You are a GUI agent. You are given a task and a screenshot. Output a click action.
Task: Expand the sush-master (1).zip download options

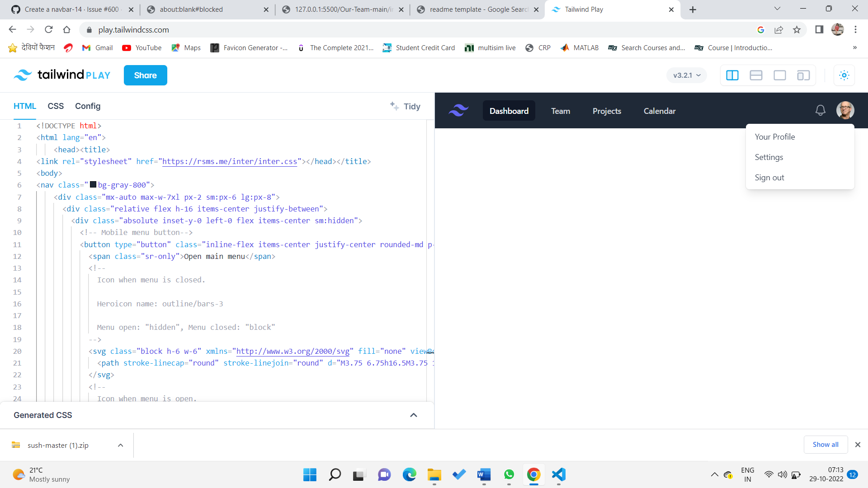[120, 445]
